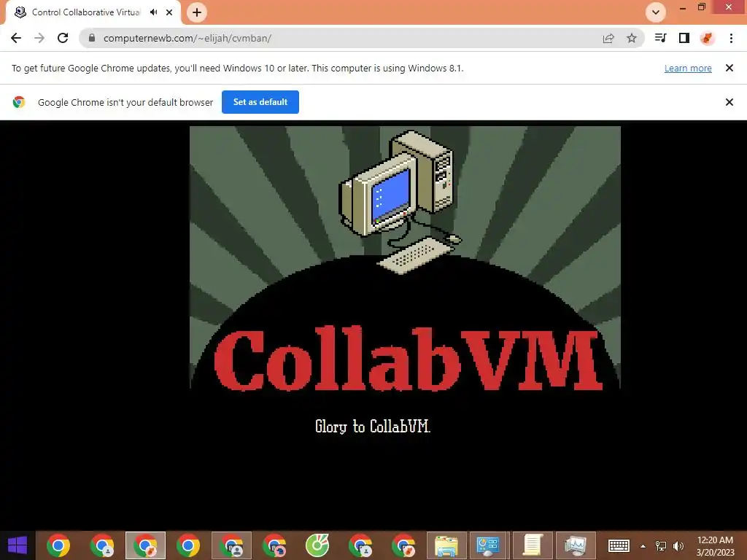Open the touch keyboard tray icon
This screenshot has width=747, height=560.
click(619, 545)
